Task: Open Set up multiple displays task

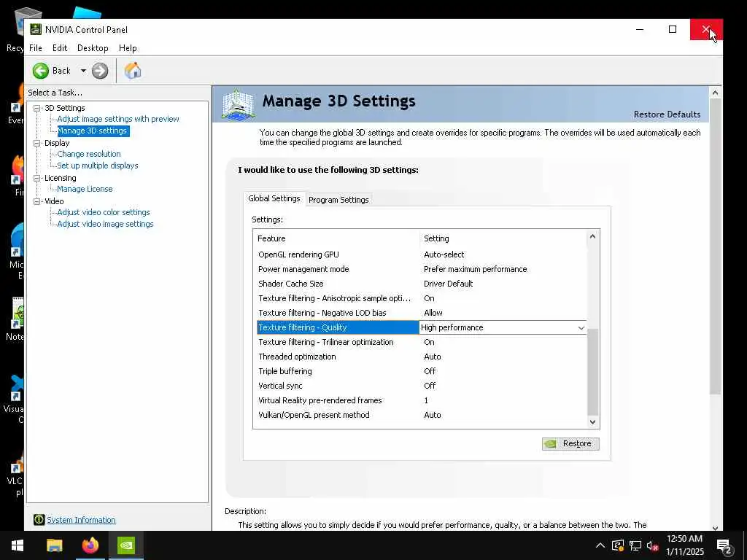Action: 98,166
